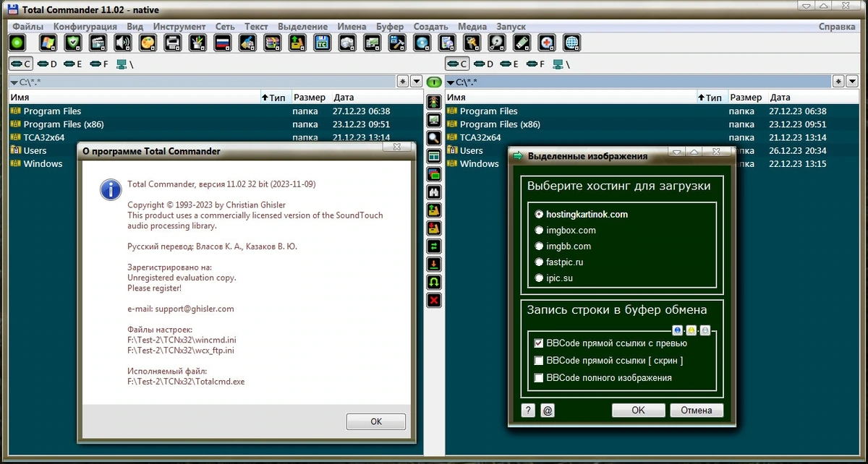The height and width of the screenshot is (464, 868).
Task: Click the Russian flag toolbar icon
Action: [x=223, y=43]
